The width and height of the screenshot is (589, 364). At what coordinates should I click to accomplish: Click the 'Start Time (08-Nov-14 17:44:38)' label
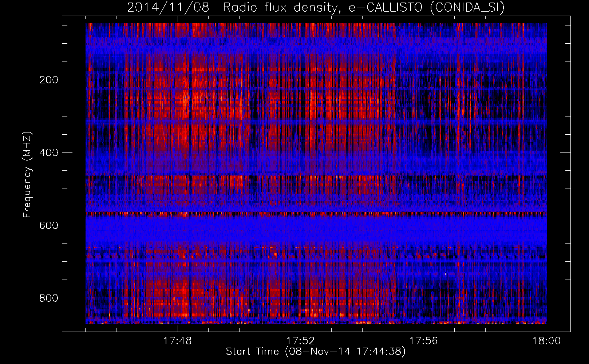(x=316, y=352)
